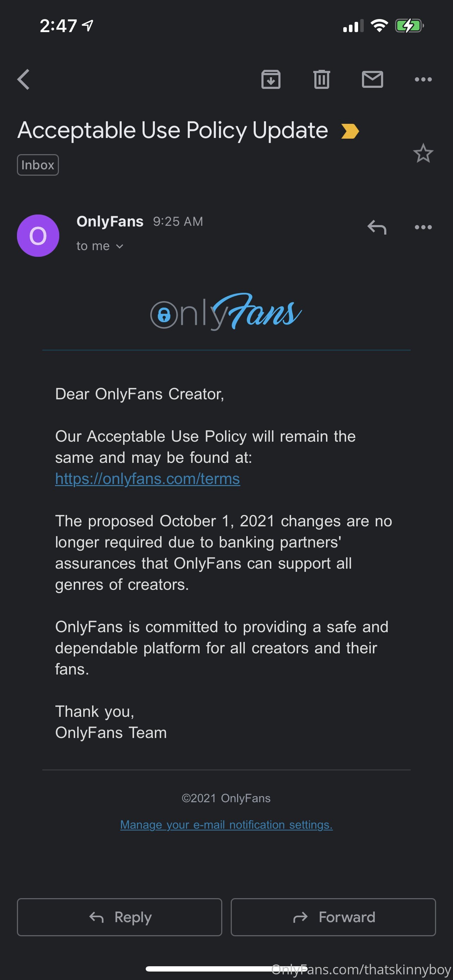Select the Inbox label tag
Screen dimensions: 453x980
coord(38,165)
